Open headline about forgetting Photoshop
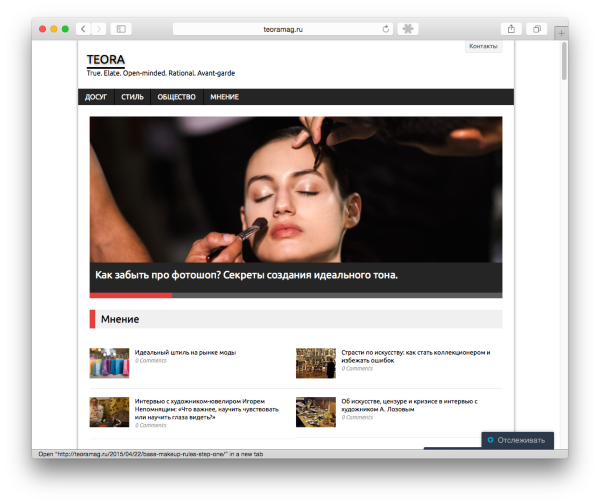The height and width of the screenshot is (504, 600). pos(246,275)
